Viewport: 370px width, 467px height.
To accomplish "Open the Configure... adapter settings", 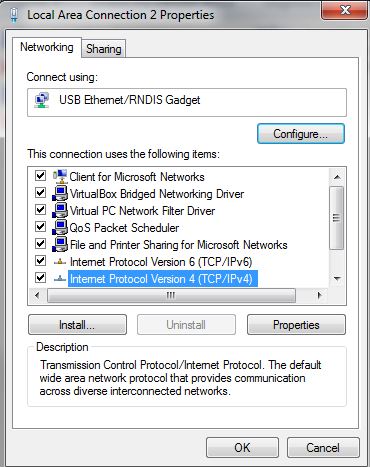I will pos(301,134).
